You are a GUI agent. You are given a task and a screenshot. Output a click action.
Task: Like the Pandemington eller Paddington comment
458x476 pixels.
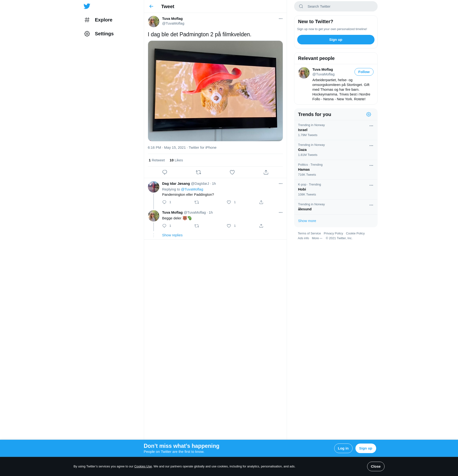[x=229, y=202]
